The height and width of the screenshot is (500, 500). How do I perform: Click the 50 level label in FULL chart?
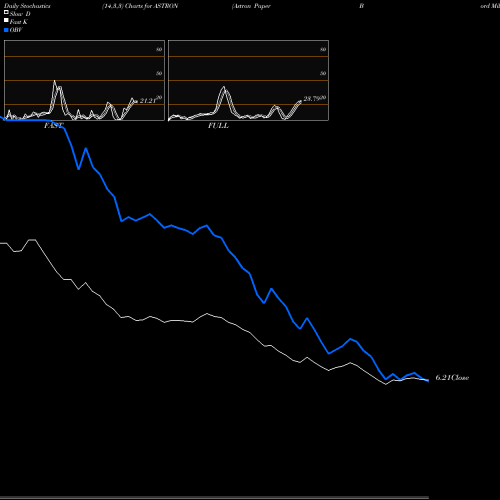tap(323, 73)
